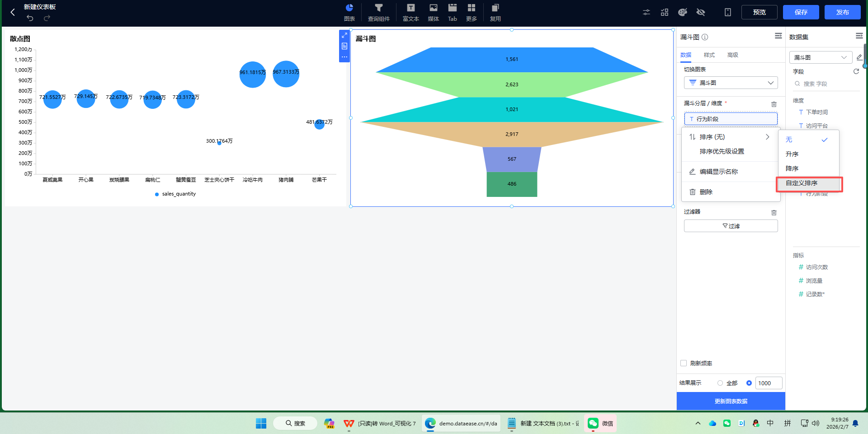Open the sliders settings icon in top bar

coord(646,12)
